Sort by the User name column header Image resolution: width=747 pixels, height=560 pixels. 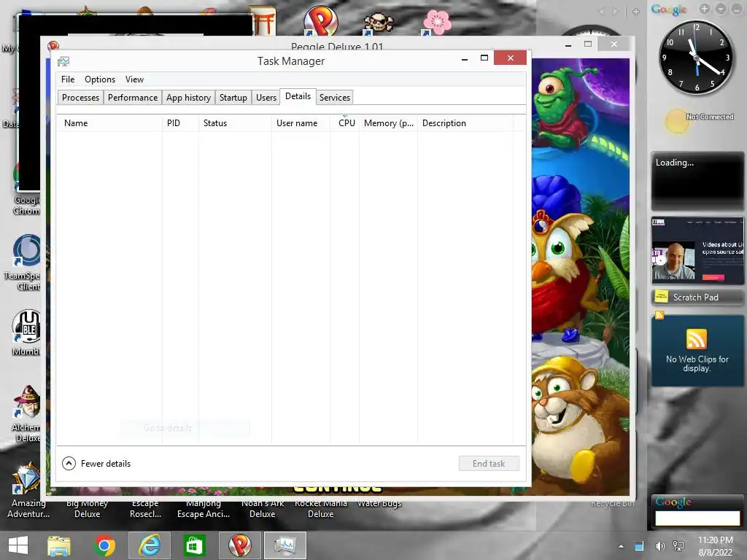(x=301, y=122)
